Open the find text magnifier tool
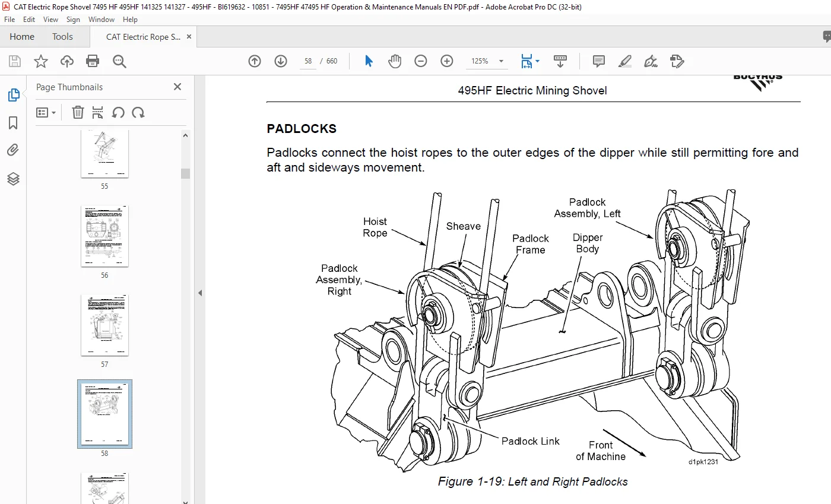This screenshot has height=504, width=831. point(119,61)
